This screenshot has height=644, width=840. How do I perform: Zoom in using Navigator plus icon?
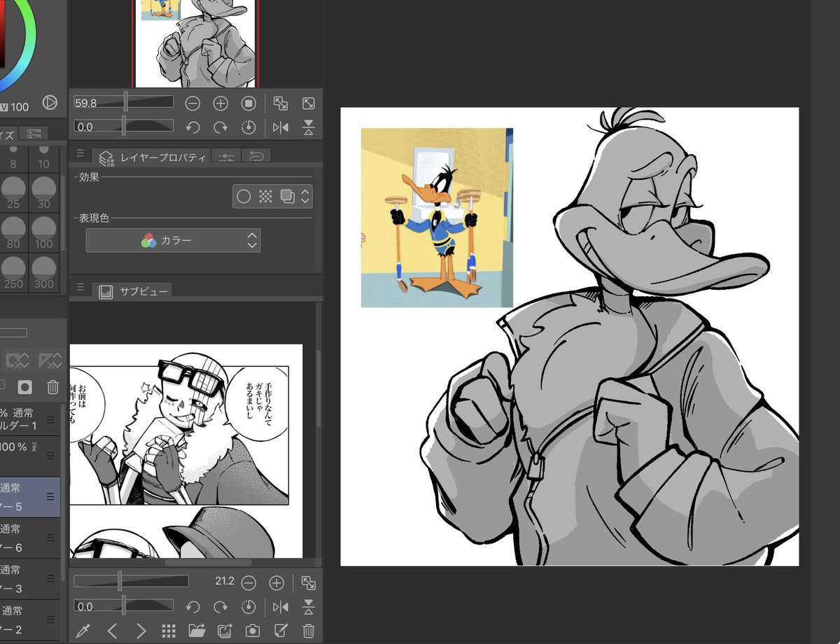point(220,104)
